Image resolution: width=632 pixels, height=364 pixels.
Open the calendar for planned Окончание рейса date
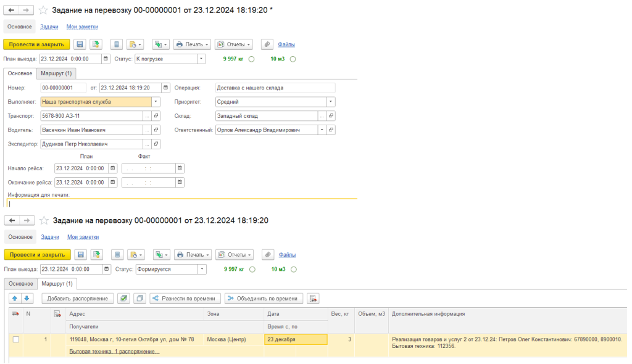click(x=112, y=183)
